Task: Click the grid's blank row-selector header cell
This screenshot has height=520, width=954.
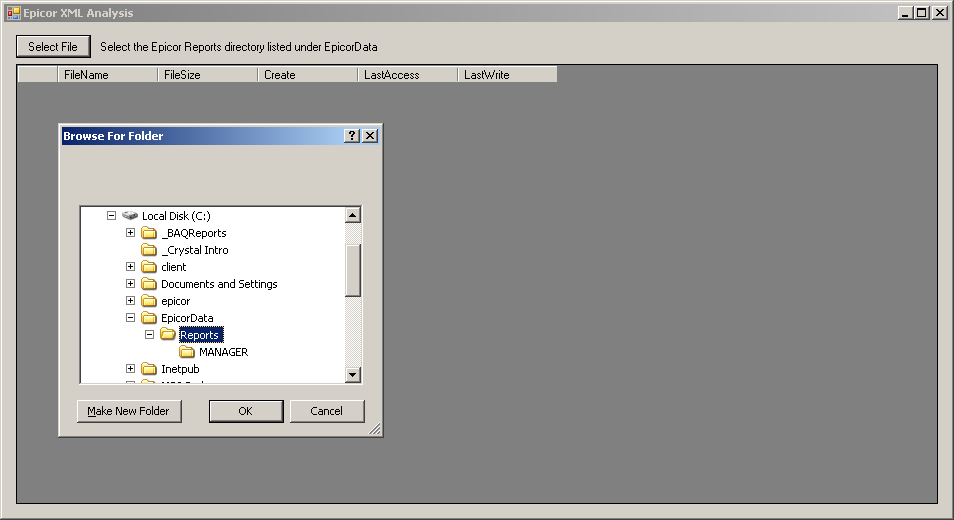Action: (x=38, y=75)
